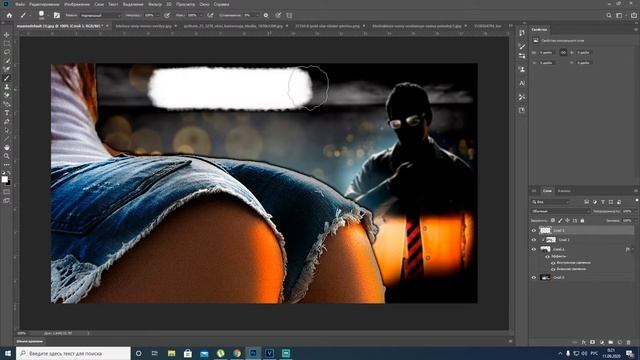Click the fx layer style icon at panel bottom
Screen dimensions: 640x360
[584, 342]
